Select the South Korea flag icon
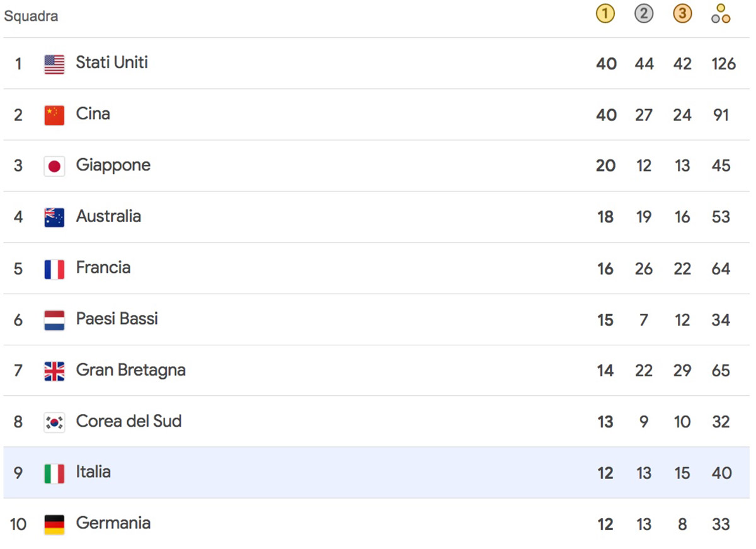756x549 pixels. click(54, 422)
